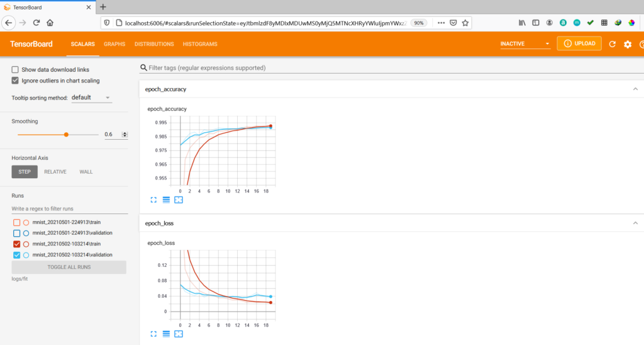The image size is (644, 345).
Task: Expand the epoch_accuracy chart to full size
Action: pos(153,200)
